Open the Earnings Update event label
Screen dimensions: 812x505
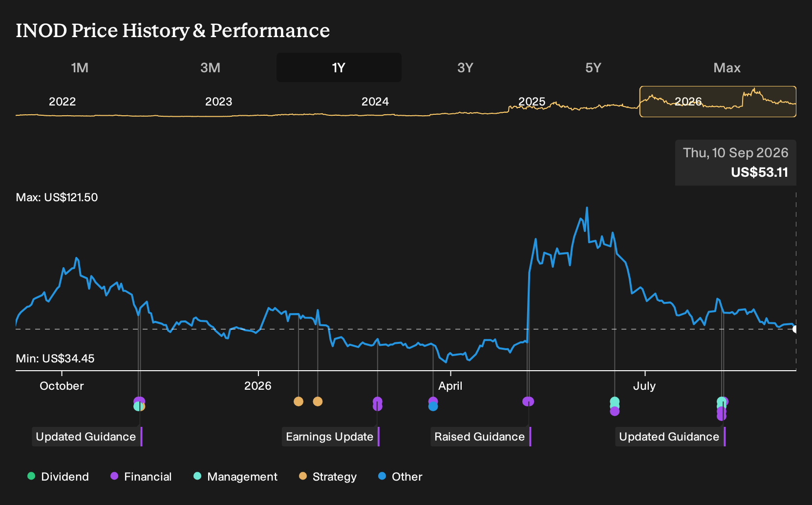click(330, 437)
